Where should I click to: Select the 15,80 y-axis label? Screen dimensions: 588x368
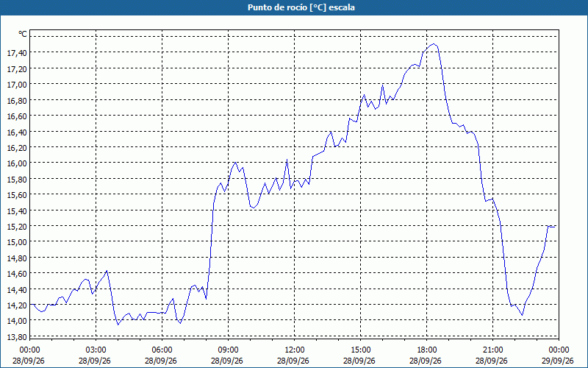(x=17, y=179)
